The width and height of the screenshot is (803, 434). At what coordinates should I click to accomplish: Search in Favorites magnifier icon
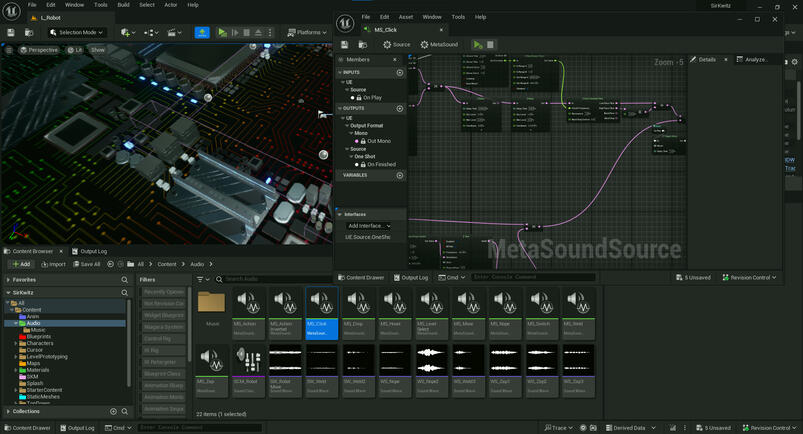click(x=124, y=280)
